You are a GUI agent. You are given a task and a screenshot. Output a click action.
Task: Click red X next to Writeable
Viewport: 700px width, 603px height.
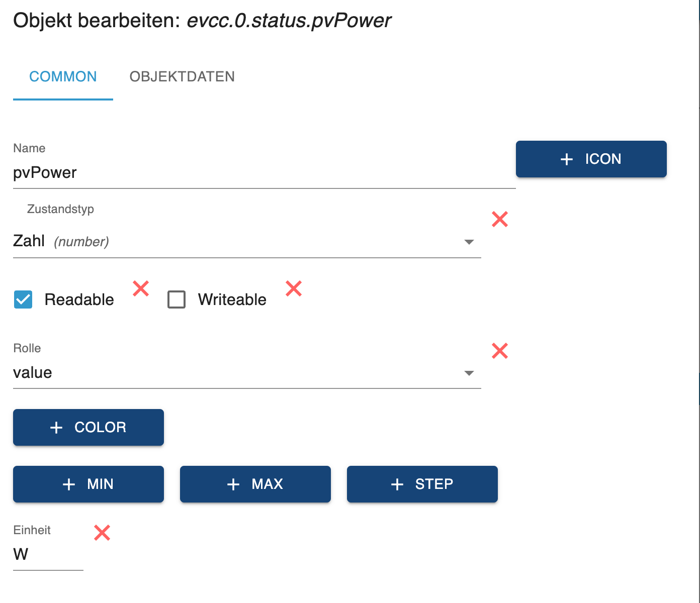pyautogui.click(x=294, y=288)
